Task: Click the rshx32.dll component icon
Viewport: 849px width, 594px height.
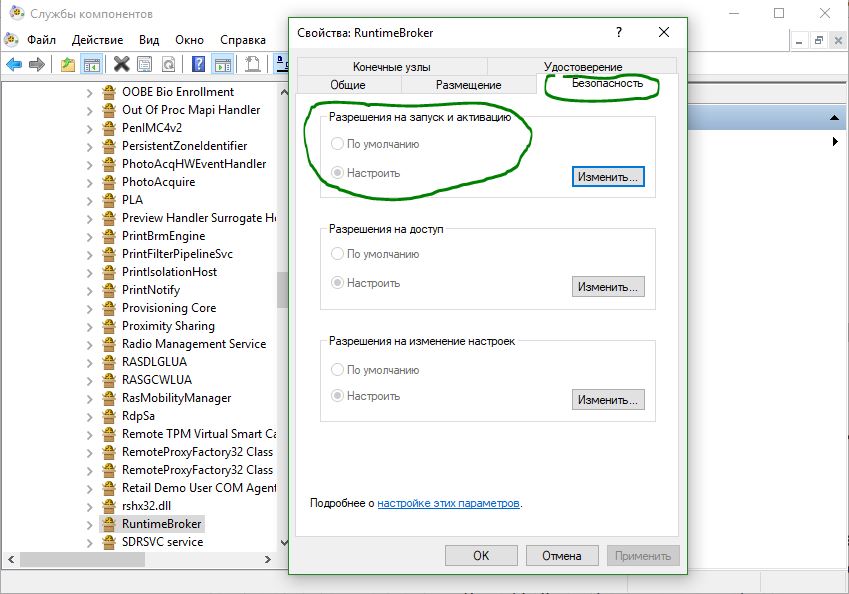Action: click(x=109, y=506)
